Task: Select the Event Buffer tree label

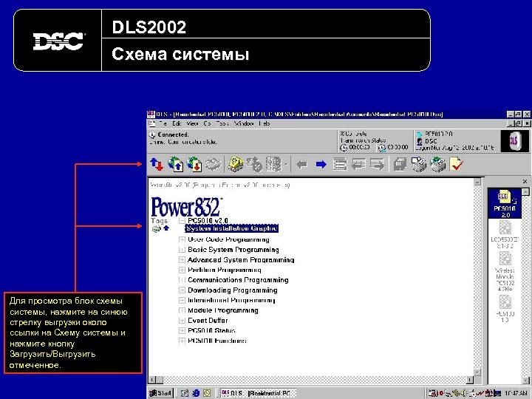Action: (x=208, y=320)
